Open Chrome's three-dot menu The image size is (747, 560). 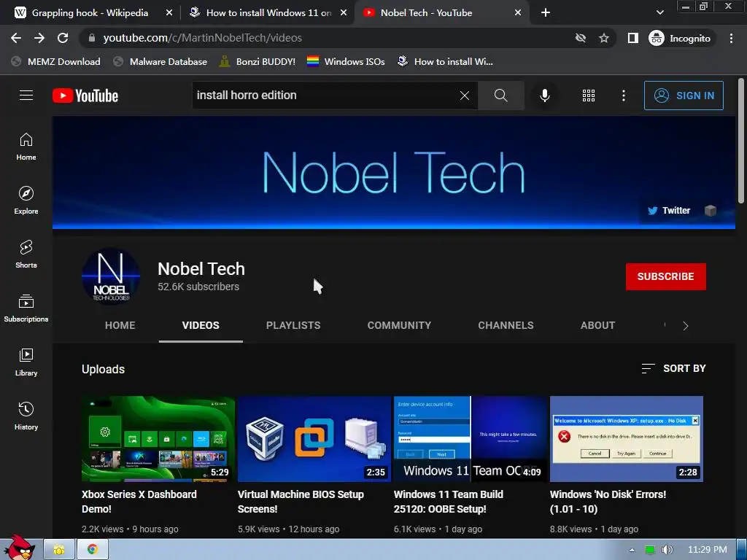(731, 38)
